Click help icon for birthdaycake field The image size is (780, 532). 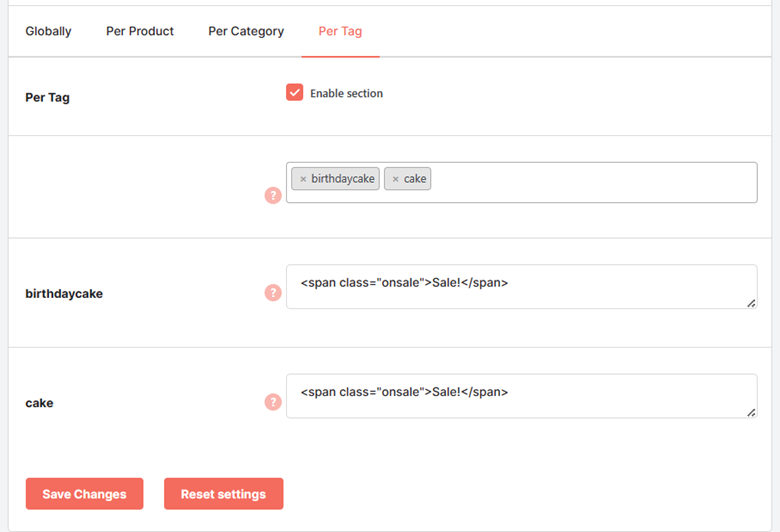click(273, 293)
